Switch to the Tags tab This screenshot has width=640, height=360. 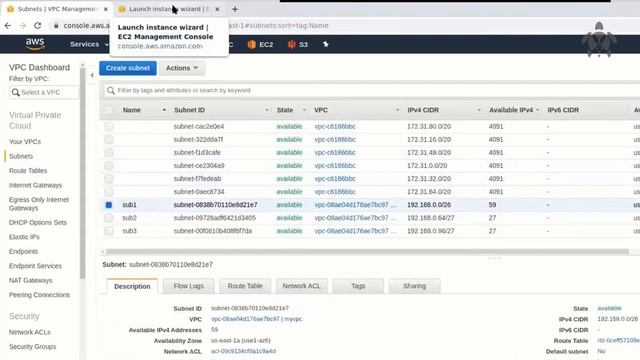point(358,286)
